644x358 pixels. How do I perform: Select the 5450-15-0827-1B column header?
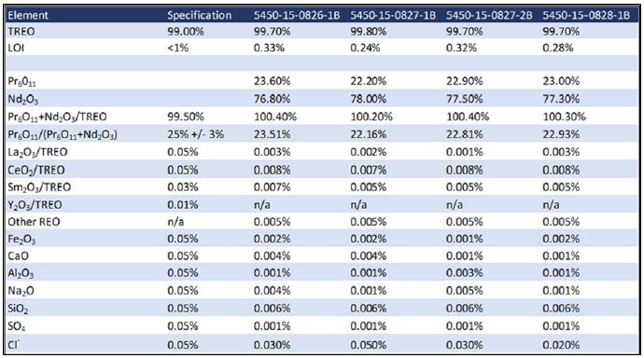(393, 16)
